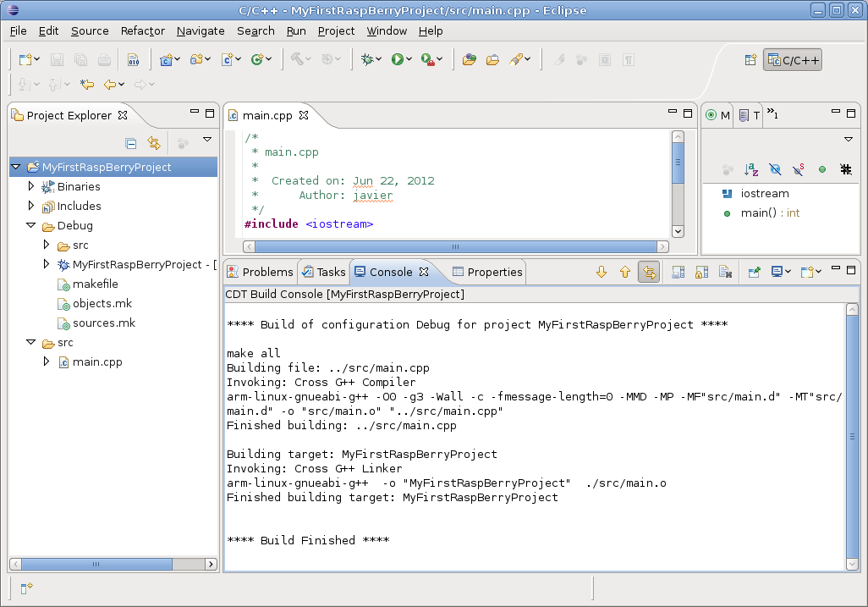Click the New C++ Class icon

227,59
